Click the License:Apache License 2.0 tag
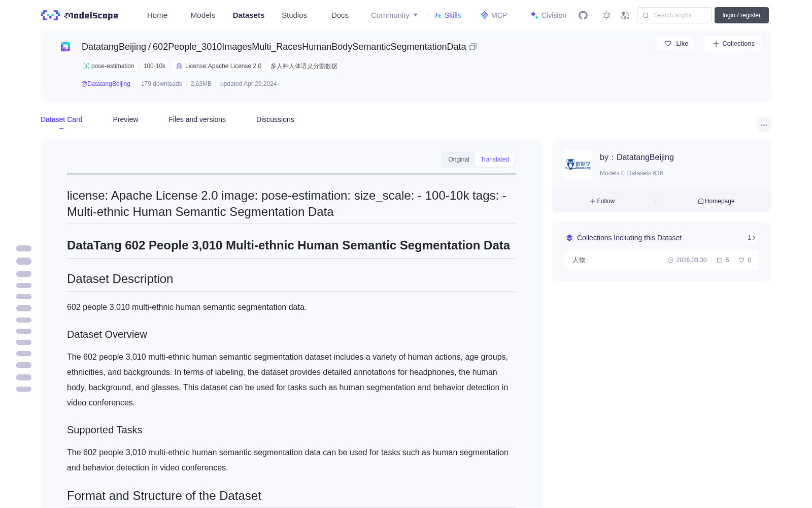The width and height of the screenshot is (812, 508). [218, 66]
